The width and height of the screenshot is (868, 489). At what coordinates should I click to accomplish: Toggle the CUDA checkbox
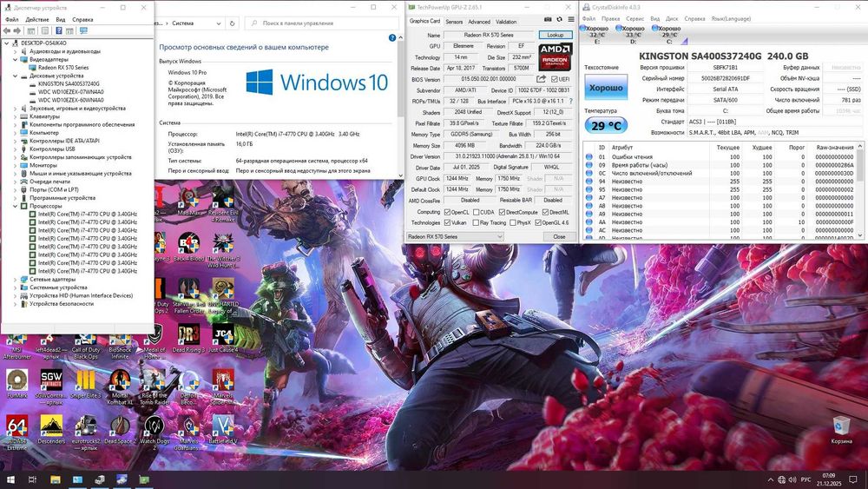pos(476,212)
